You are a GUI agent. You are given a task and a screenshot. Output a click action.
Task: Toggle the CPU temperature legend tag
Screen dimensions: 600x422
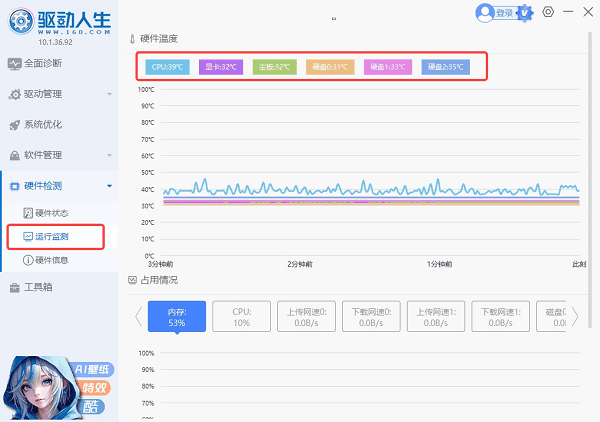pos(167,67)
